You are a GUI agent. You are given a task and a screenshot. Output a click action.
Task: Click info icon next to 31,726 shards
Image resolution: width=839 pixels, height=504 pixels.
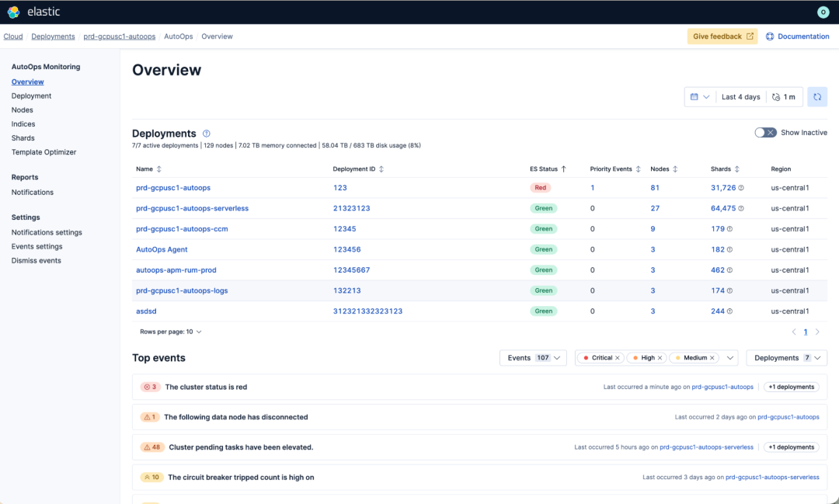click(x=741, y=188)
